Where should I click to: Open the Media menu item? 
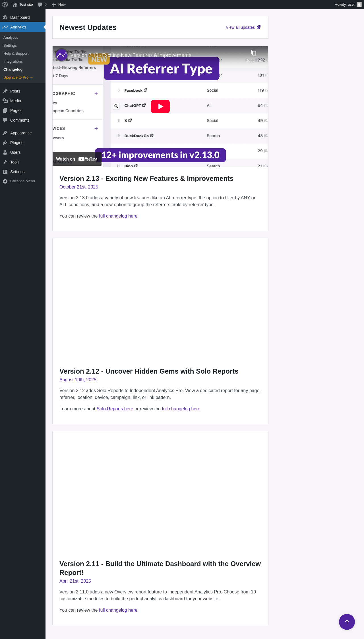23,101
